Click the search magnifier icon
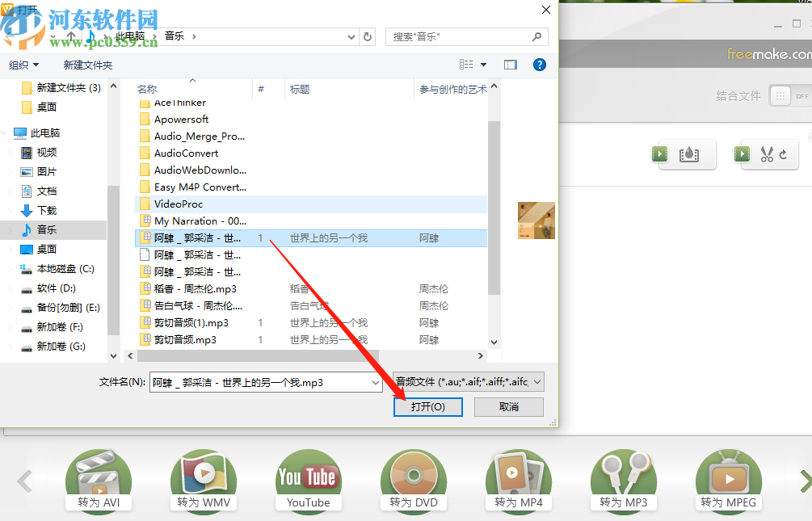The width and height of the screenshot is (812, 521). click(x=536, y=37)
